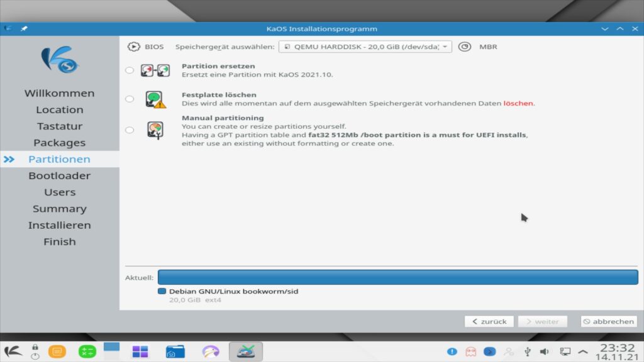Go to Installieren step in sidebar

point(60,225)
